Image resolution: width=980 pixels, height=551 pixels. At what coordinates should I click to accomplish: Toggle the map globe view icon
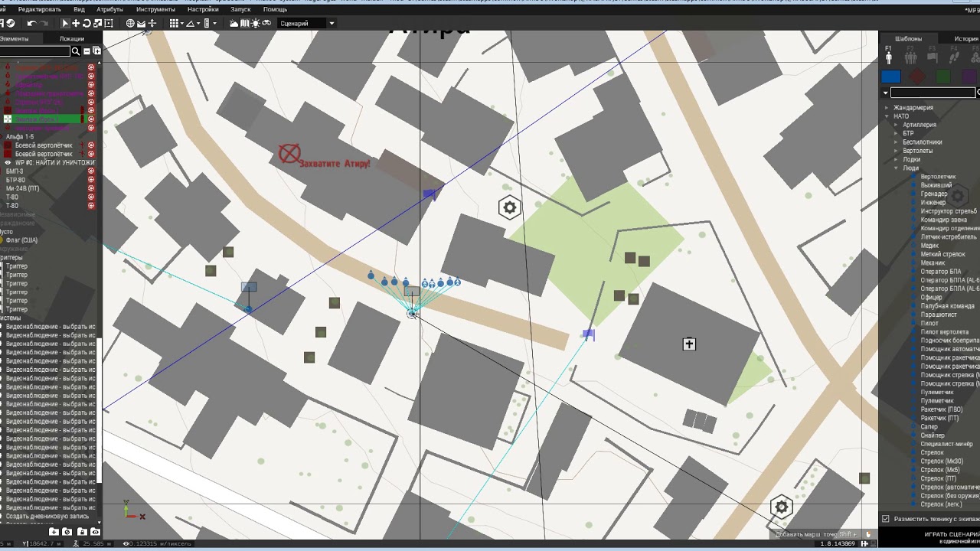pos(130,24)
